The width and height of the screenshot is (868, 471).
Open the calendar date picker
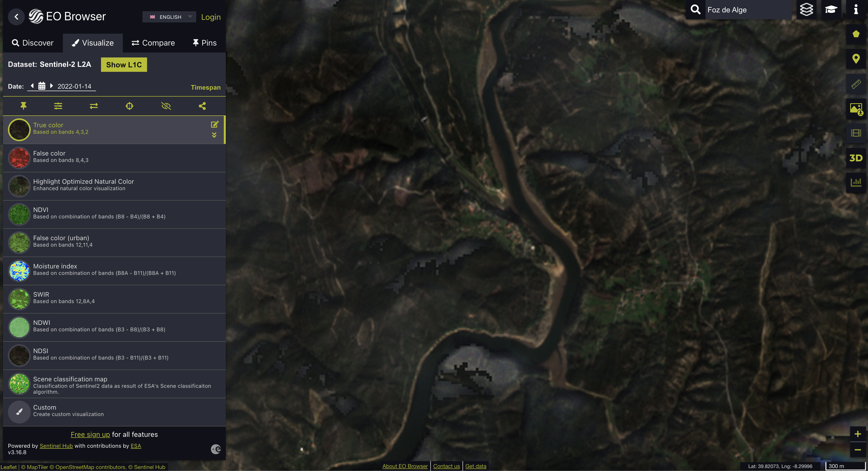(x=42, y=86)
